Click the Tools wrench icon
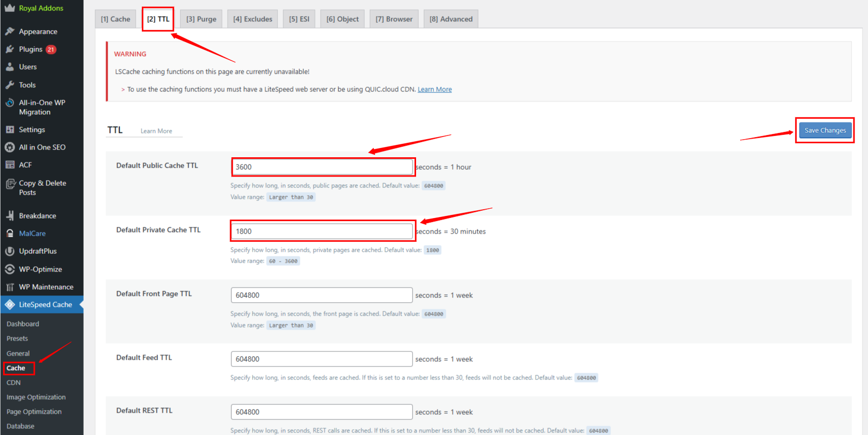Image resolution: width=868 pixels, height=435 pixels. click(x=9, y=85)
